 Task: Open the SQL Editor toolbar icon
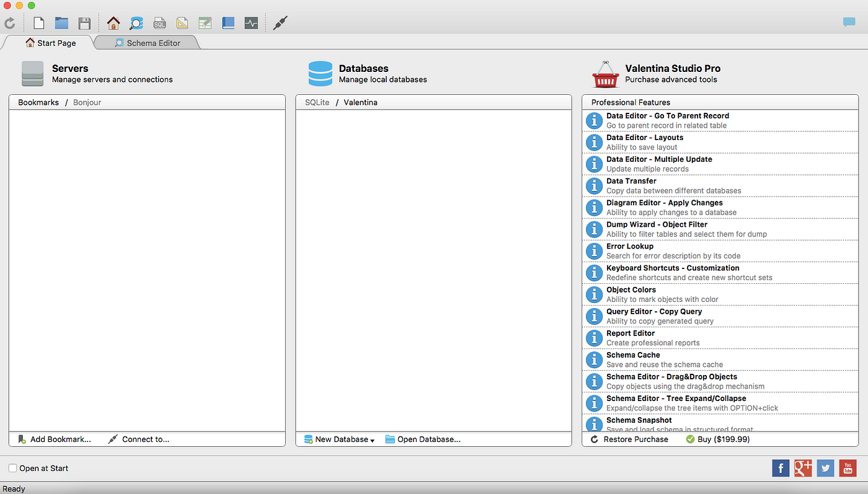(159, 24)
